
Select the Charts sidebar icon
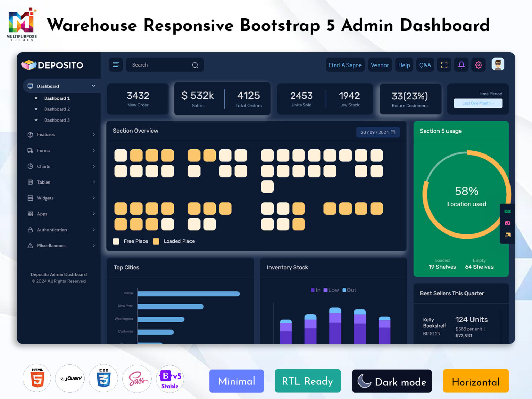click(x=30, y=166)
